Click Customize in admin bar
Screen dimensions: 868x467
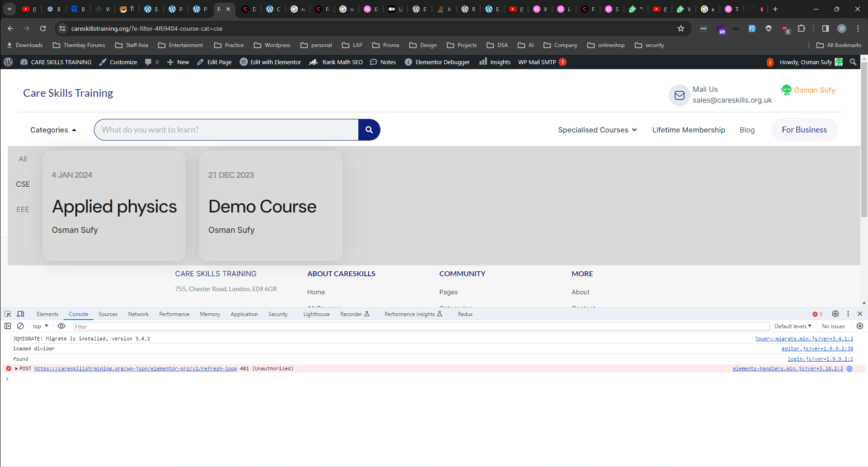click(x=118, y=62)
